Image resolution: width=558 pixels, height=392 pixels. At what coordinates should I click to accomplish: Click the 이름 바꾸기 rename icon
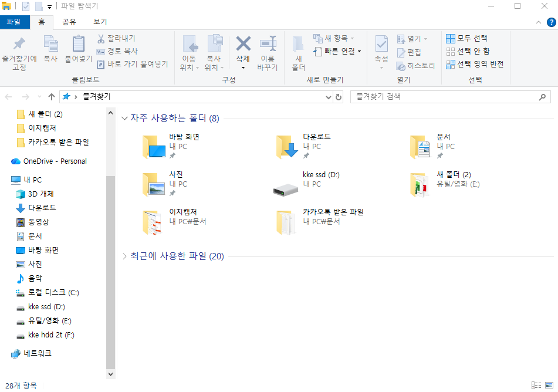268,45
